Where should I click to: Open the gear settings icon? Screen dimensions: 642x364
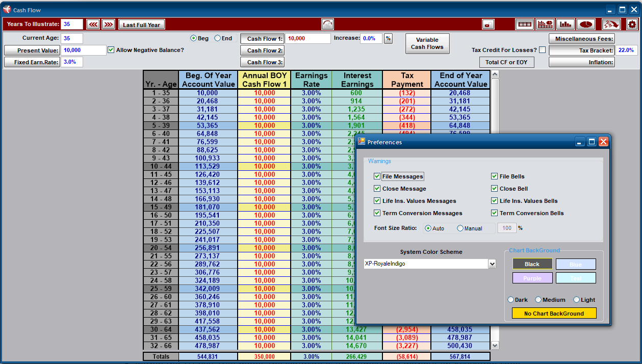[632, 24]
